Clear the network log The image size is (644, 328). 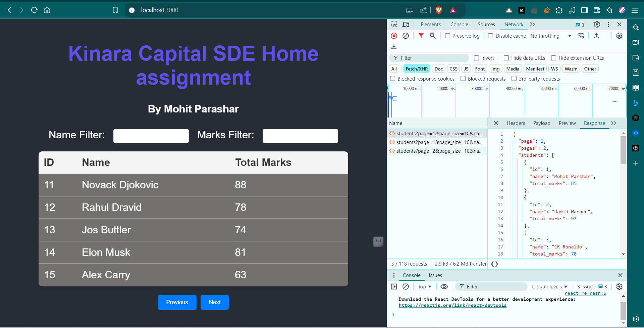pos(406,36)
